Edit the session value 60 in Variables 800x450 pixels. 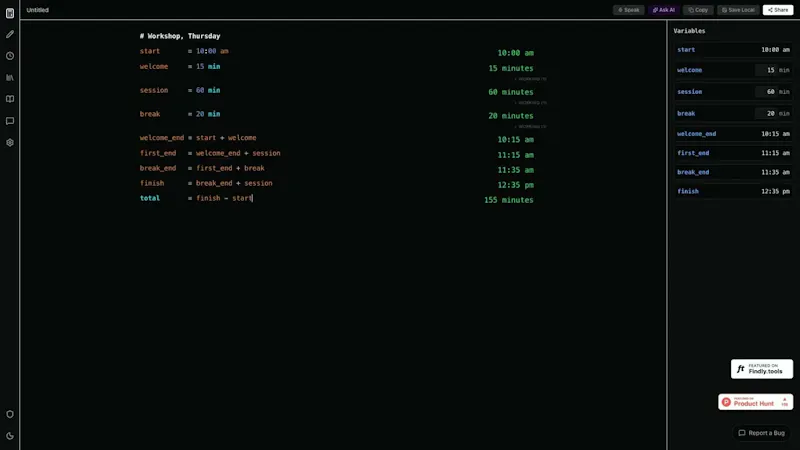tap(766, 92)
